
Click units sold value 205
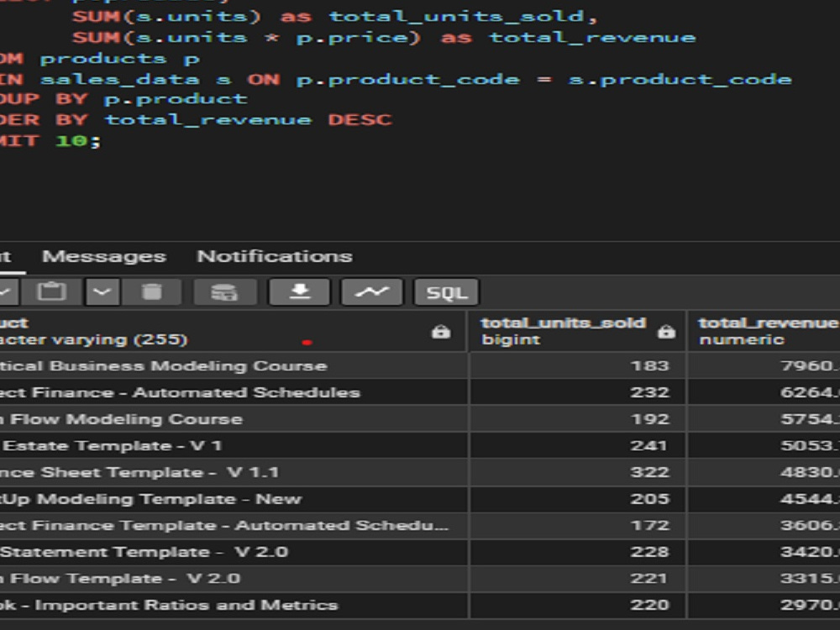click(578, 499)
